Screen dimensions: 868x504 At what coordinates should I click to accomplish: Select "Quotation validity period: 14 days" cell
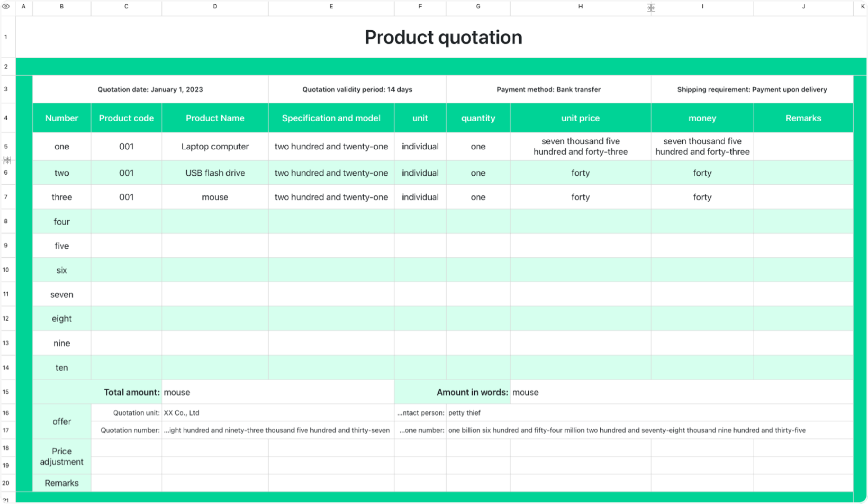pos(357,89)
